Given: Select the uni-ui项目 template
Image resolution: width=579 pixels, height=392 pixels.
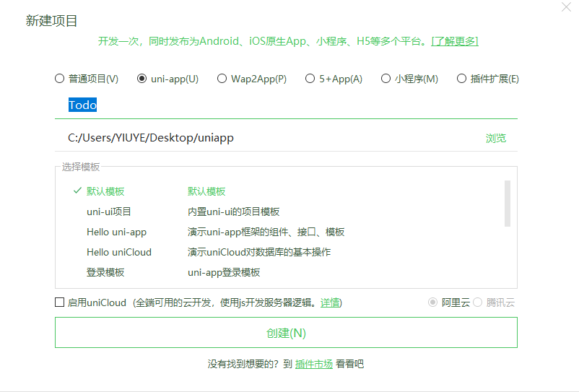Looking at the screenshot, I should point(109,212).
